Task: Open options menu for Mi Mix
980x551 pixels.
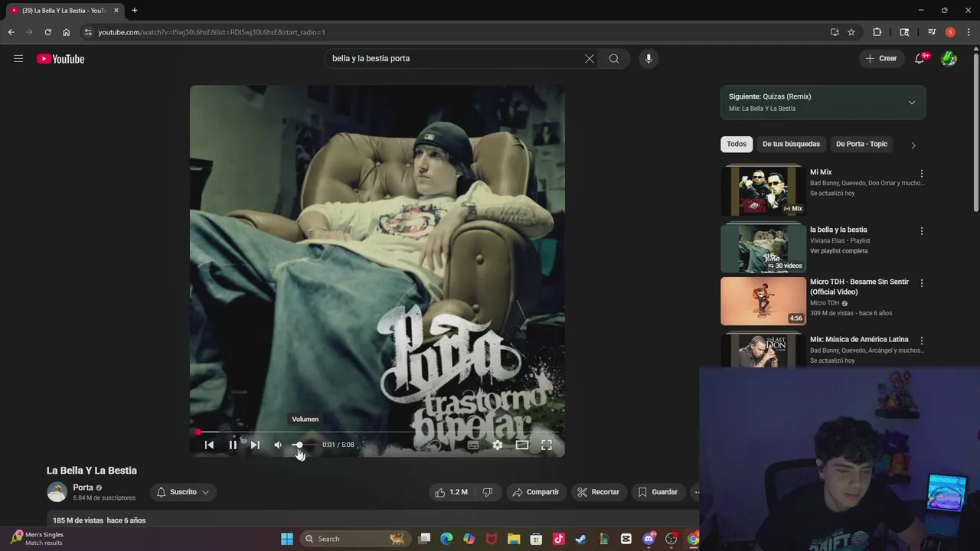Action: coord(922,174)
